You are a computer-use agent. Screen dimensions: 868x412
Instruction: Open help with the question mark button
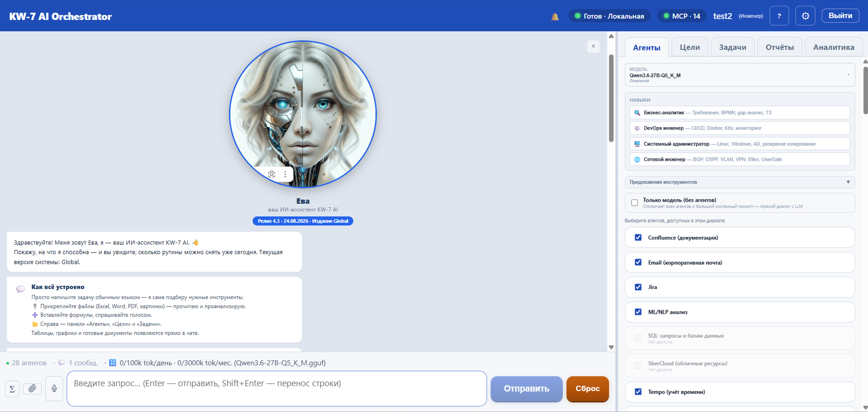coord(779,16)
